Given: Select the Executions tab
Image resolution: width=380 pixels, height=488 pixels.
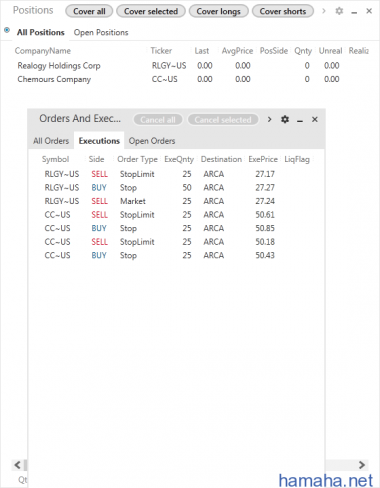Looking at the screenshot, I should tap(99, 141).
